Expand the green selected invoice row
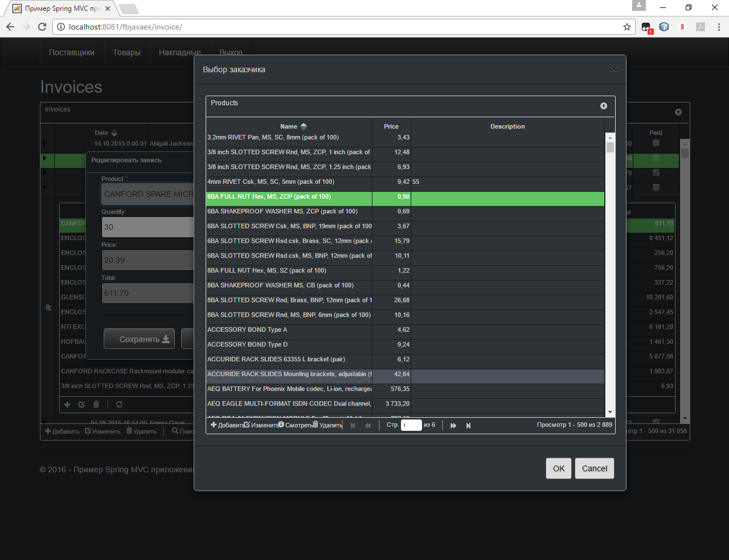 (45, 158)
